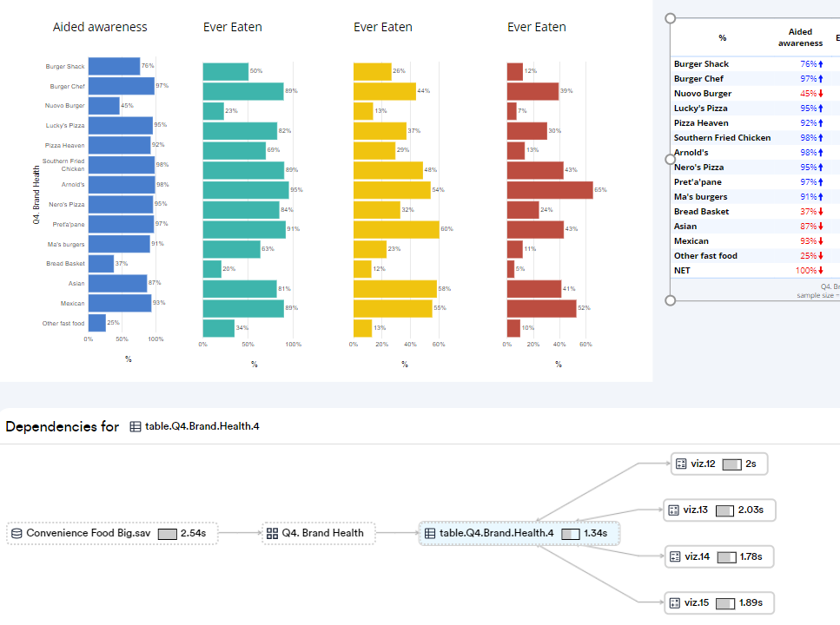Click the Ever Eaten title above the yellow chart

(383, 27)
